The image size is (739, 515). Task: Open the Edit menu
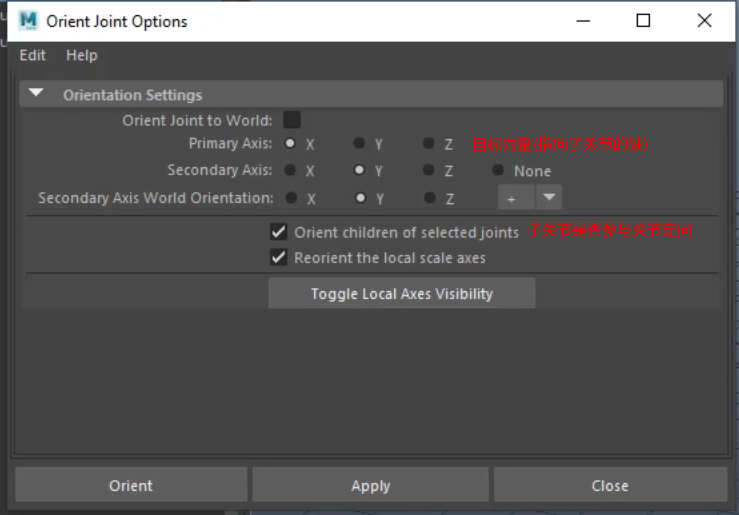coord(33,55)
